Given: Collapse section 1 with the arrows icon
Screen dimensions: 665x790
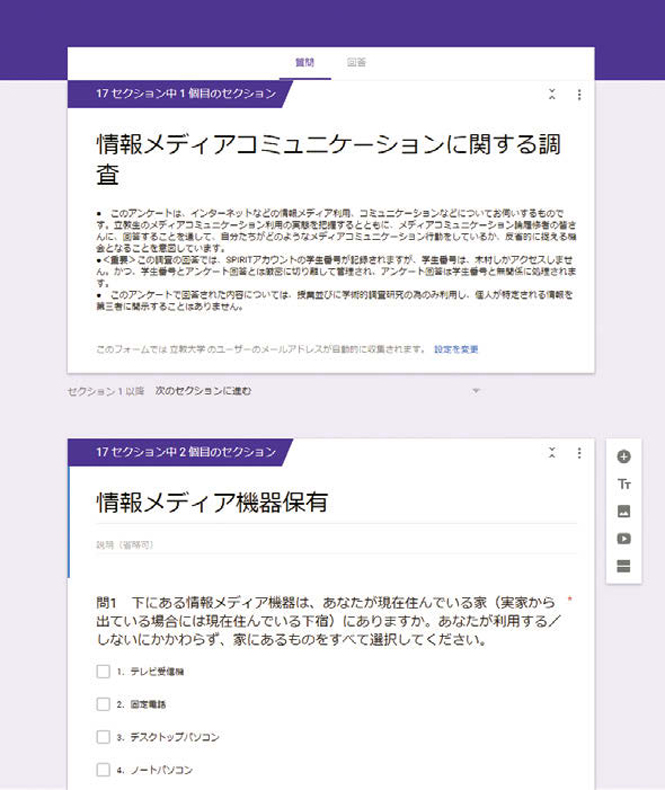Looking at the screenshot, I should pyautogui.click(x=552, y=94).
